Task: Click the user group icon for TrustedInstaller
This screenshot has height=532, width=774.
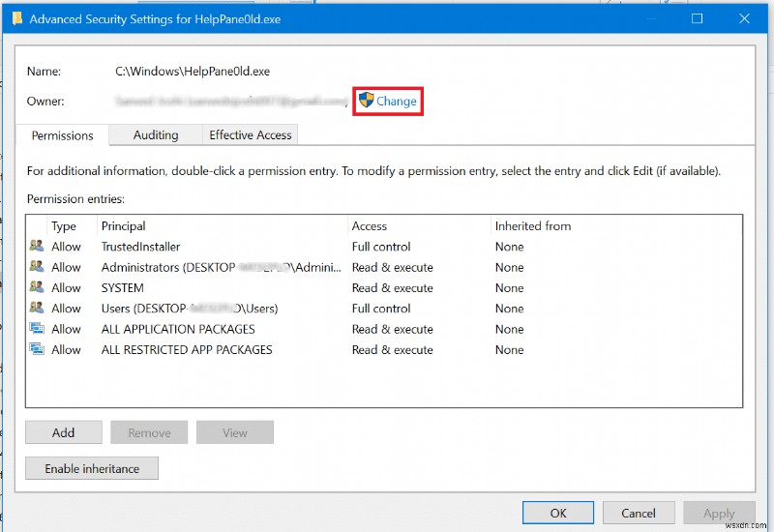Action: pos(37,246)
